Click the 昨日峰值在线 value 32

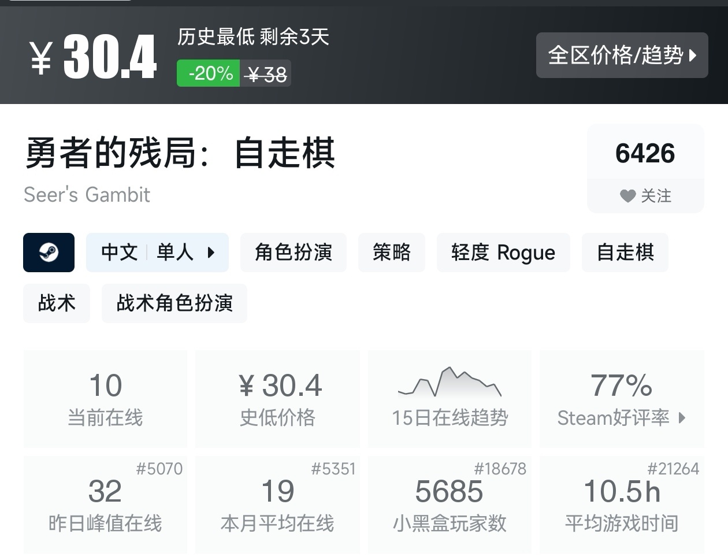(x=105, y=491)
